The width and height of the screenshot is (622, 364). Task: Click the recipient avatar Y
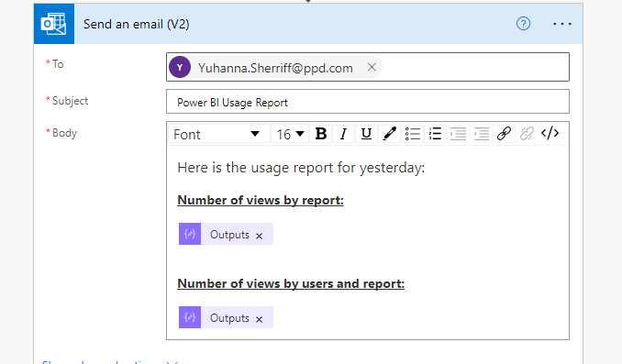coord(180,68)
